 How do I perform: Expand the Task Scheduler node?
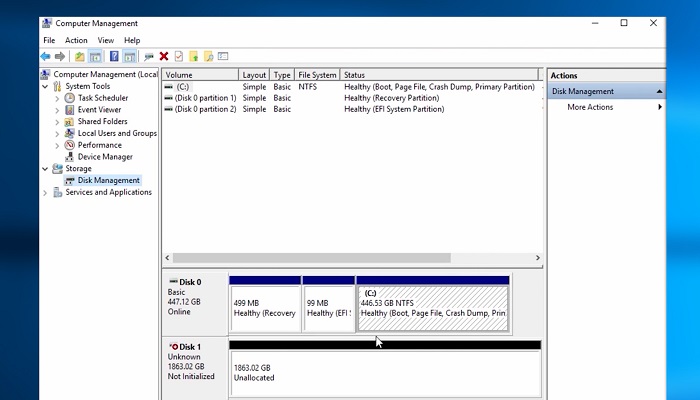tap(57, 98)
